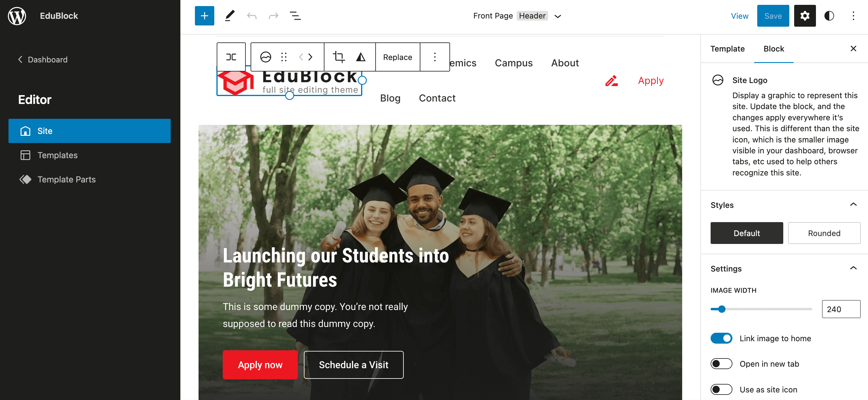This screenshot has width=868, height=400.
Task: Open settings gear panel
Action: (x=805, y=16)
